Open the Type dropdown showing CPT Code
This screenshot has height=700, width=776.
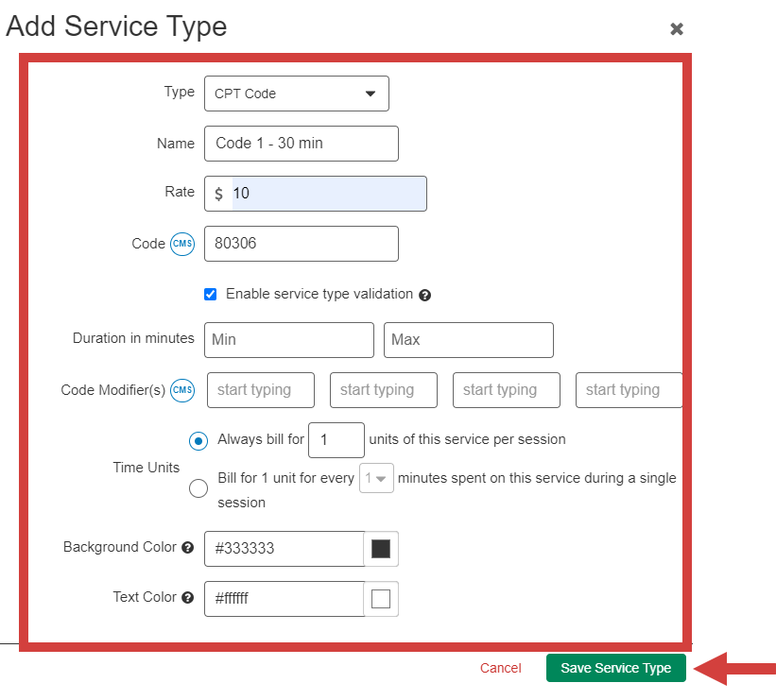click(296, 94)
